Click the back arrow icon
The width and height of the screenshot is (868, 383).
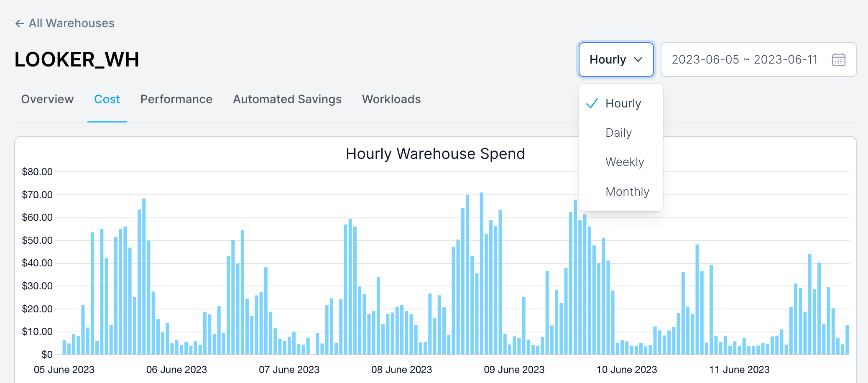(x=20, y=23)
